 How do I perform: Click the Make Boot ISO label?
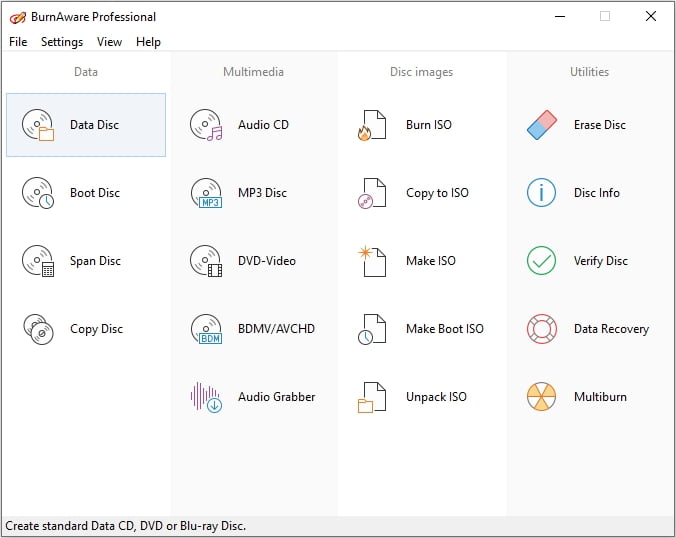click(x=444, y=329)
